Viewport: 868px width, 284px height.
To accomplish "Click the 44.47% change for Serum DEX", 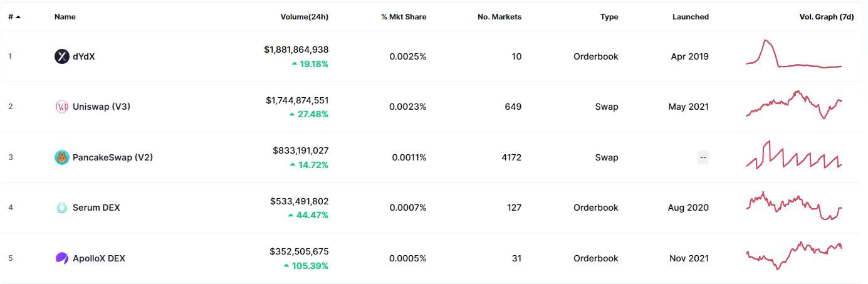I will 308,215.
